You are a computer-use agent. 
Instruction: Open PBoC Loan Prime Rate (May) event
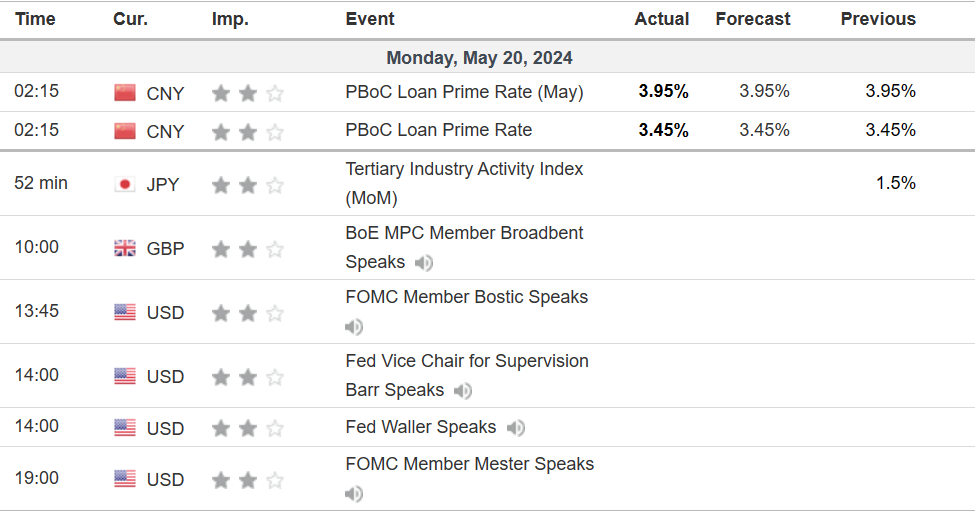pos(464,92)
